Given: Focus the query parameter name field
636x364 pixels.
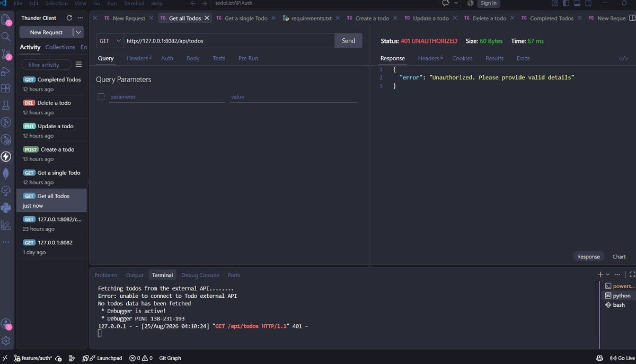Looking at the screenshot, I should pyautogui.click(x=167, y=97).
